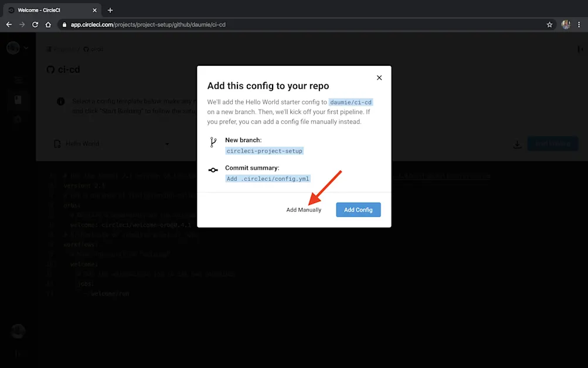Close the Add this config dialog

pos(379,77)
